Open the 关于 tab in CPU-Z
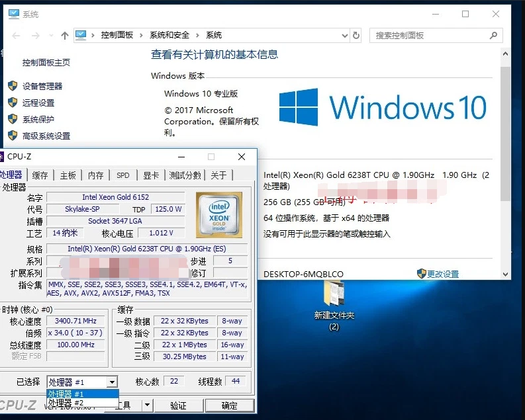Image resolution: width=525 pixels, height=420 pixels. (x=219, y=175)
